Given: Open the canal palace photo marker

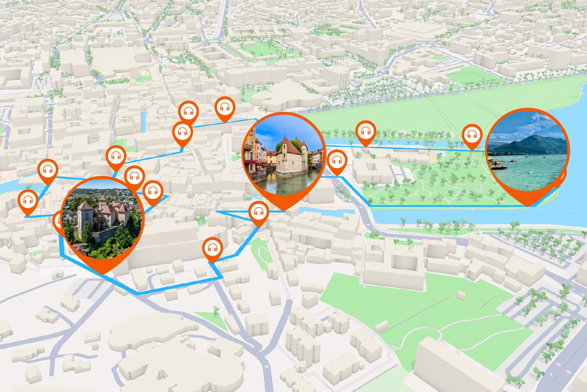Looking at the screenshot, I should [283, 154].
